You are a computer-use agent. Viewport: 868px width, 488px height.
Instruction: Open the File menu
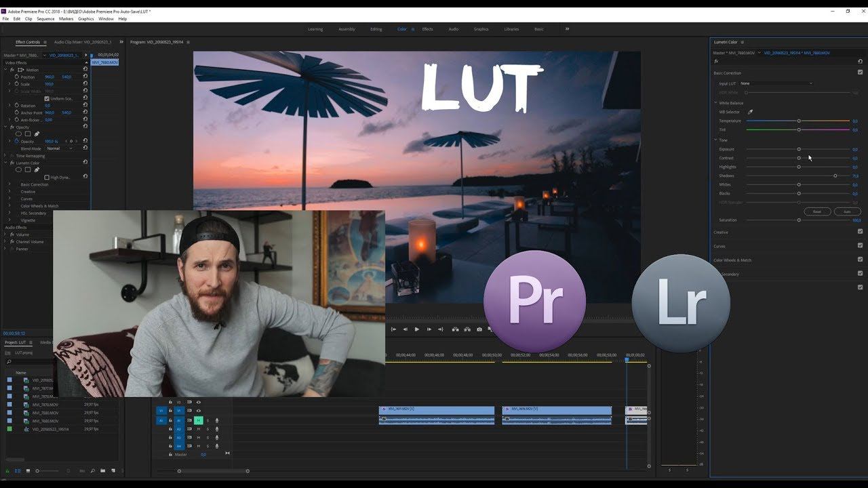coord(6,19)
